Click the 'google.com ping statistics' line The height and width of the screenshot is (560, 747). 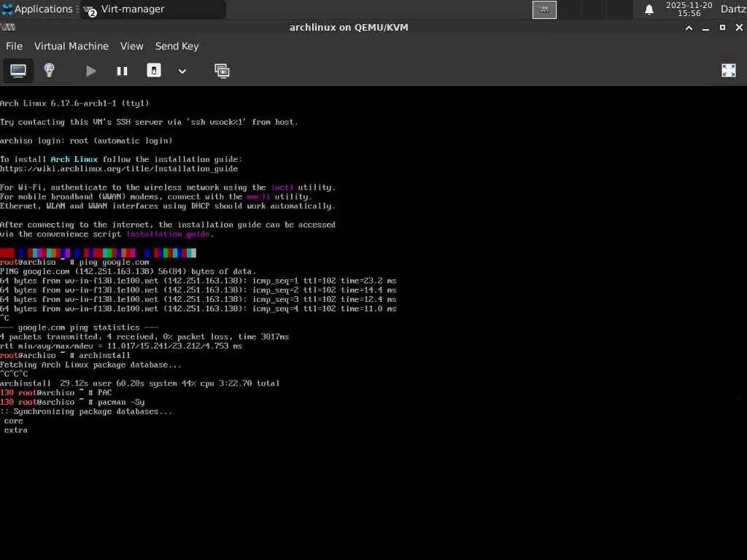[x=79, y=327]
